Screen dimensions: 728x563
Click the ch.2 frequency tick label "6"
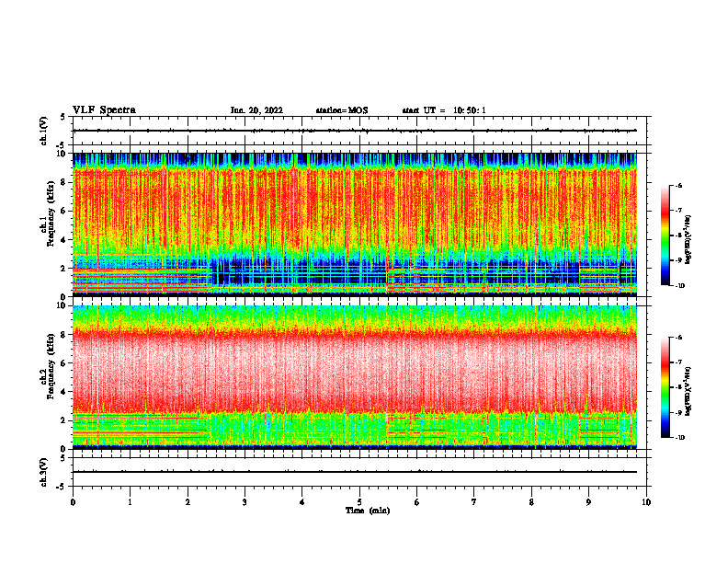point(63,363)
